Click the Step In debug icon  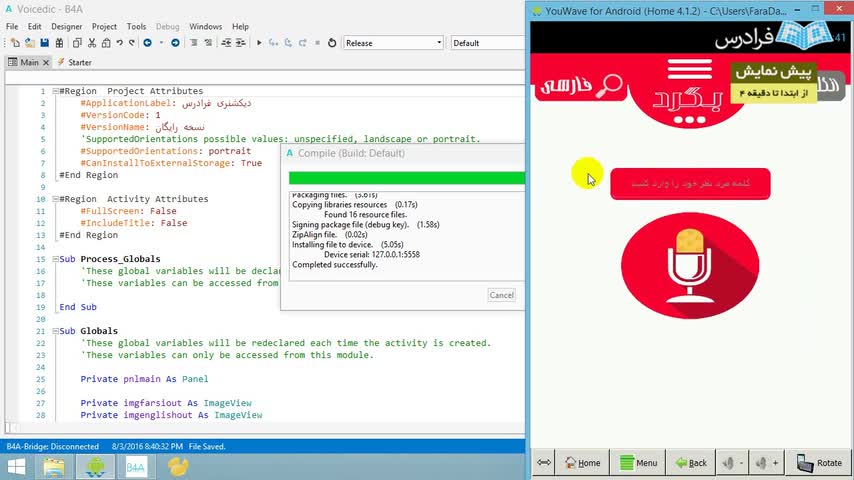[x=273, y=43]
